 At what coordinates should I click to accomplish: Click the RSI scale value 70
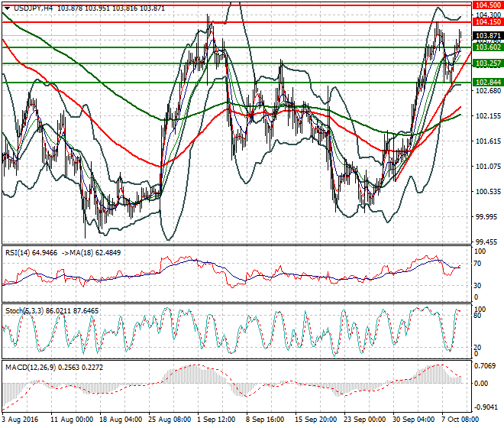click(477, 264)
